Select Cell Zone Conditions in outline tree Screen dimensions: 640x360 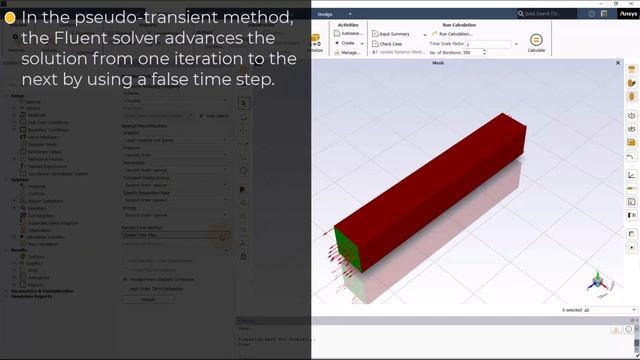(47, 122)
